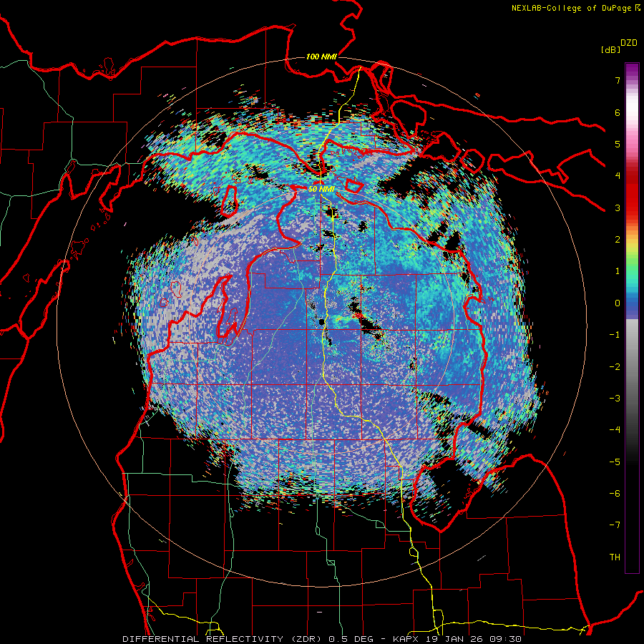Click the 3 value on the color scale
This screenshot has width=644, height=644.
tap(618, 208)
